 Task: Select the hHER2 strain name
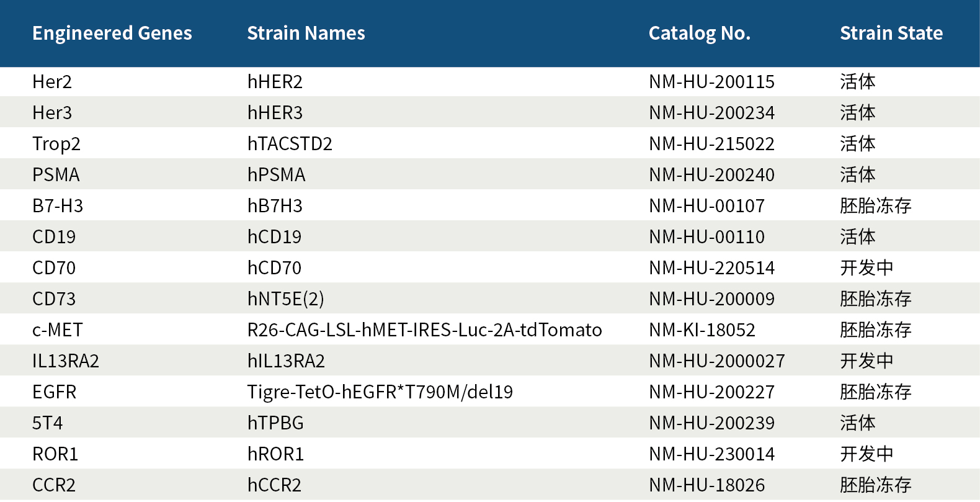(275, 82)
